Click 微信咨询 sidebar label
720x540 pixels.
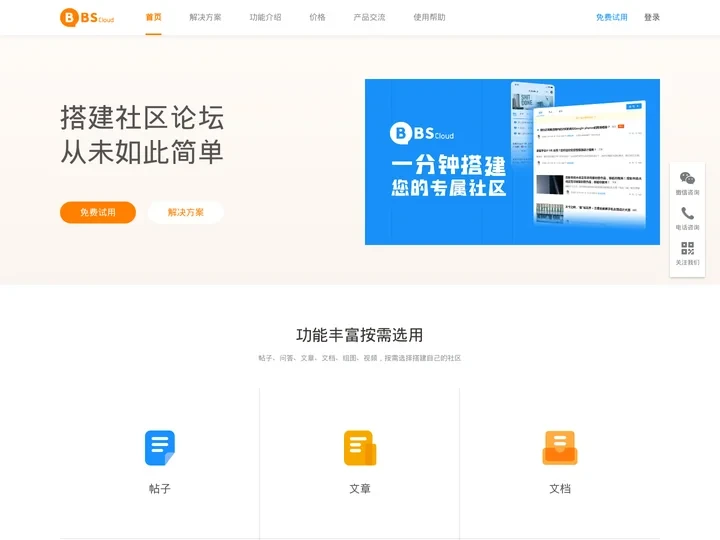pos(687,192)
